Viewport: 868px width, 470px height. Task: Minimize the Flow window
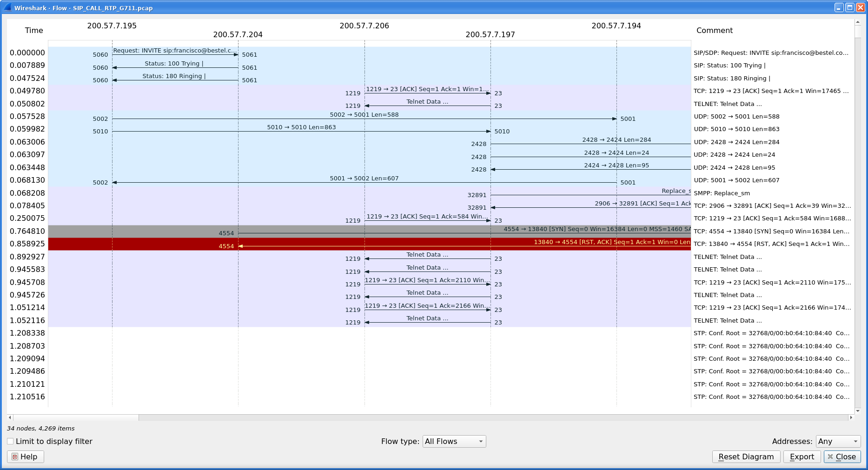(839, 7)
